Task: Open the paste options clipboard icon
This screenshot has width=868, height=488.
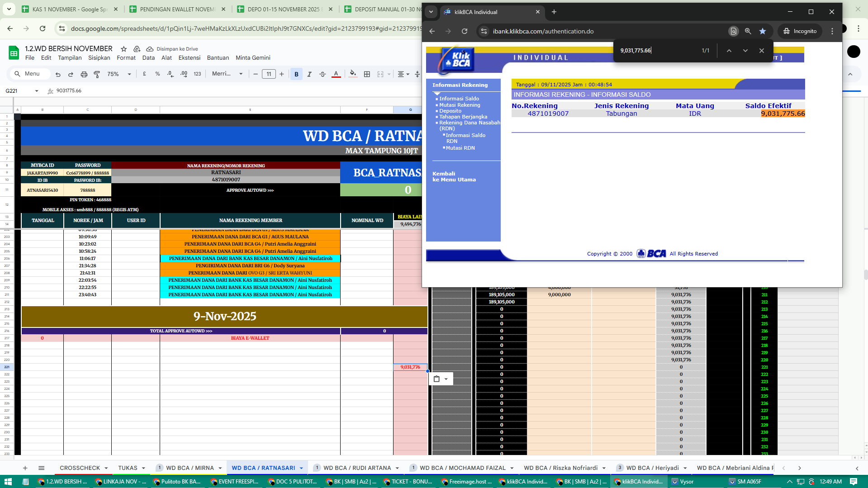Action: 441,379
